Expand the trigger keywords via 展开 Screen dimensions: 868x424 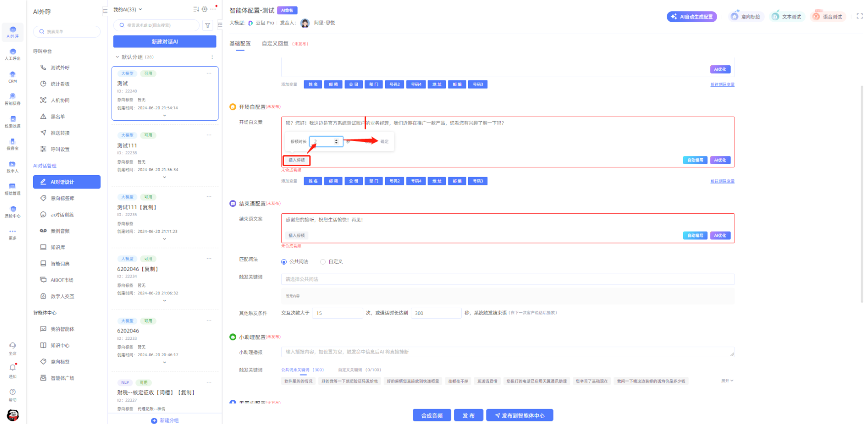click(x=727, y=380)
